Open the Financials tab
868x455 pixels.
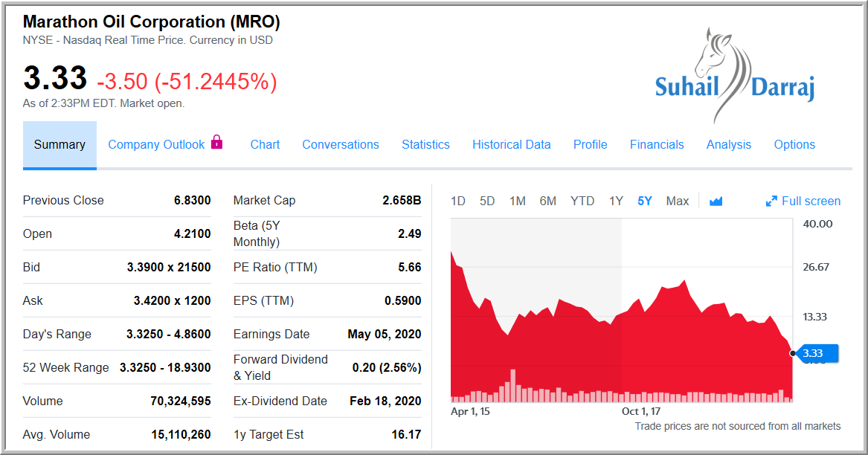pyautogui.click(x=657, y=144)
